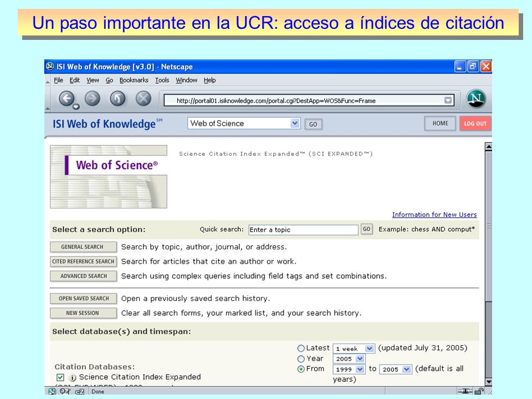
Task: Open the Information for New Users link
Action: tap(434, 214)
